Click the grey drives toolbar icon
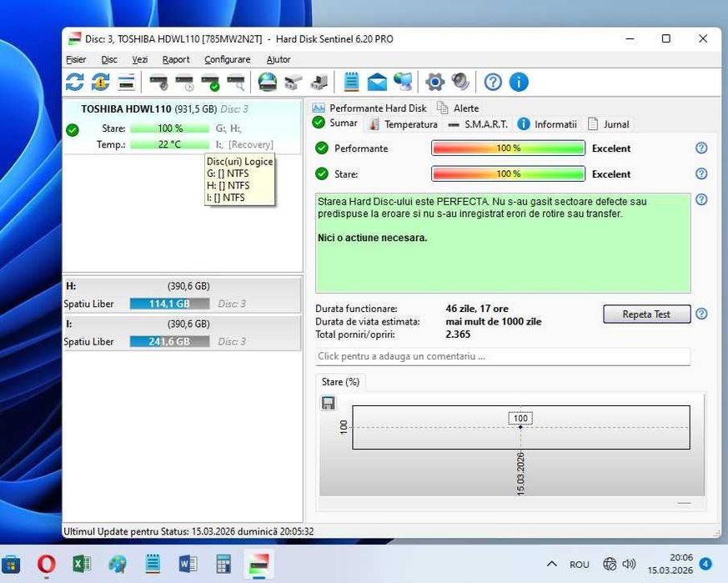The height and width of the screenshot is (583, 728). (293, 83)
